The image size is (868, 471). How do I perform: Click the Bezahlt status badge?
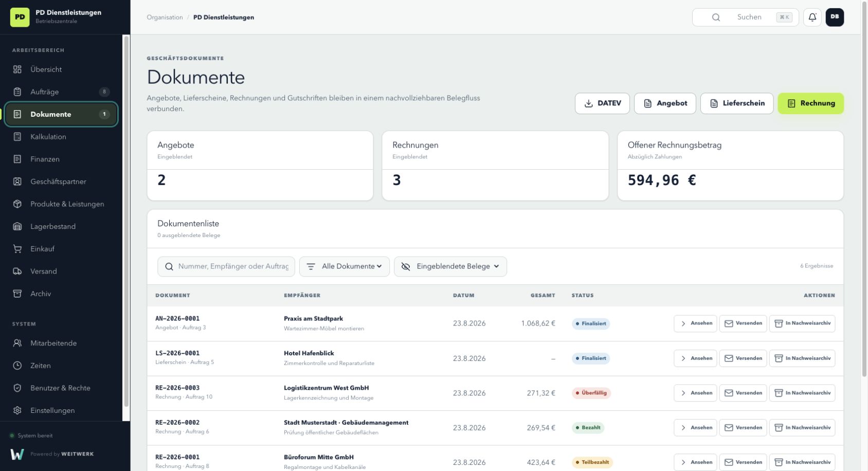pos(588,428)
